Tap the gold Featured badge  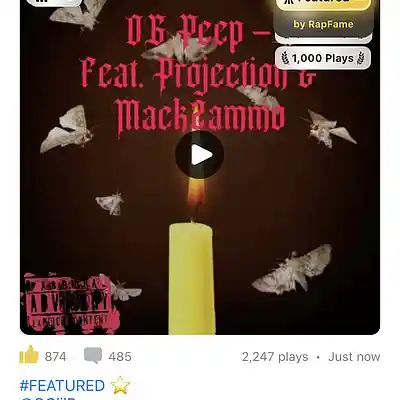(323, 5)
